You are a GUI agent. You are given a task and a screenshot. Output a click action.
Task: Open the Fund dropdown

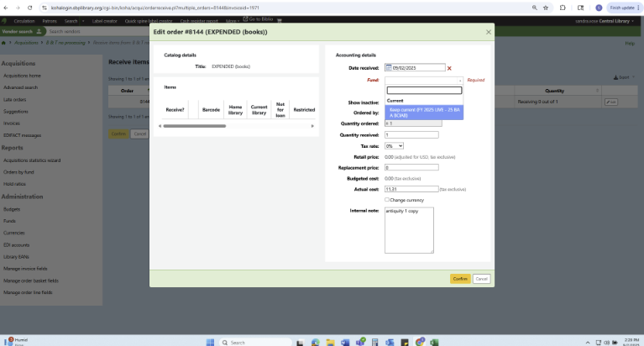[x=424, y=80]
